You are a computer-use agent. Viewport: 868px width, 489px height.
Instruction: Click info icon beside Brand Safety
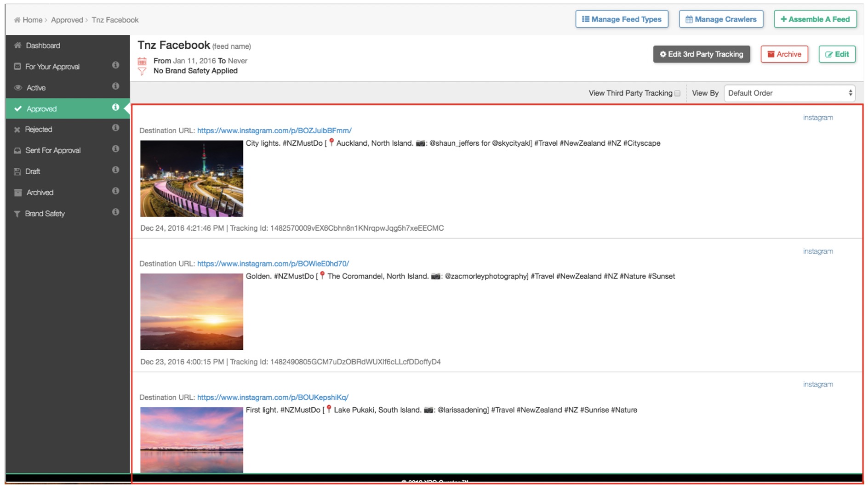click(115, 212)
